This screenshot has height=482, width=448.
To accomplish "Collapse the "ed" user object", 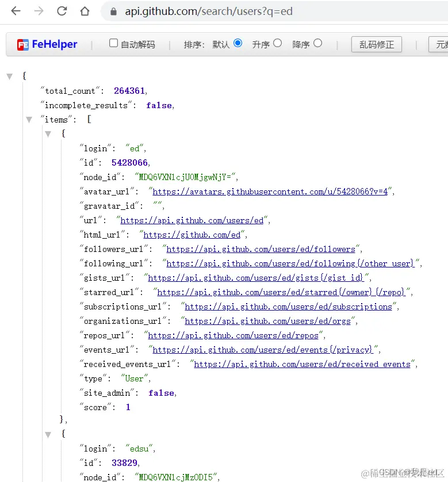I will pos(48,133).
